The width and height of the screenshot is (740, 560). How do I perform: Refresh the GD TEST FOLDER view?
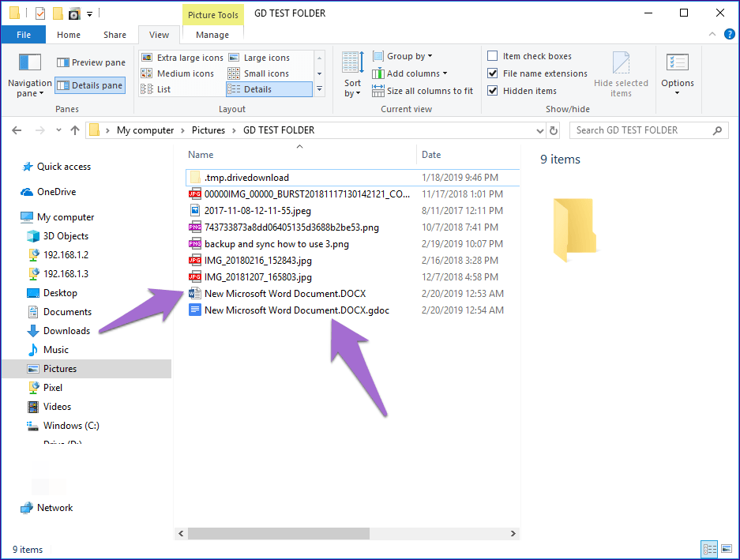[554, 130]
